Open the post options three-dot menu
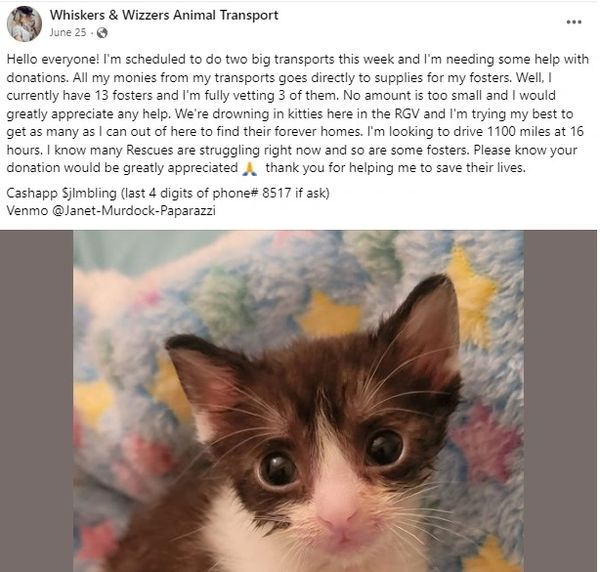600x572 pixels. point(574,22)
